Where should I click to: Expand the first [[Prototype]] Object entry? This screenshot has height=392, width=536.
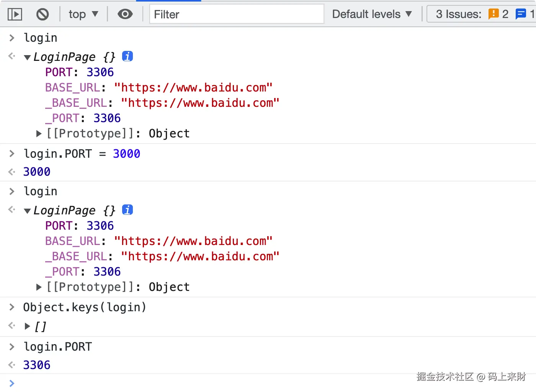click(39, 134)
